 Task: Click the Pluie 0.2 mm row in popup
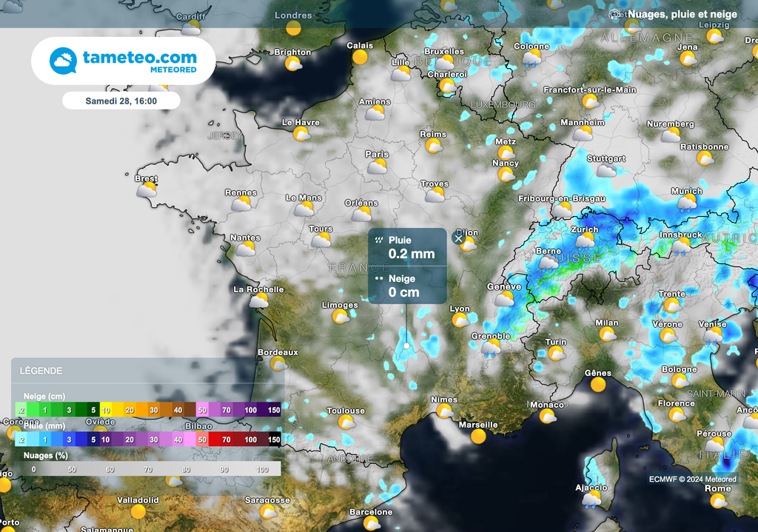tap(407, 247)
